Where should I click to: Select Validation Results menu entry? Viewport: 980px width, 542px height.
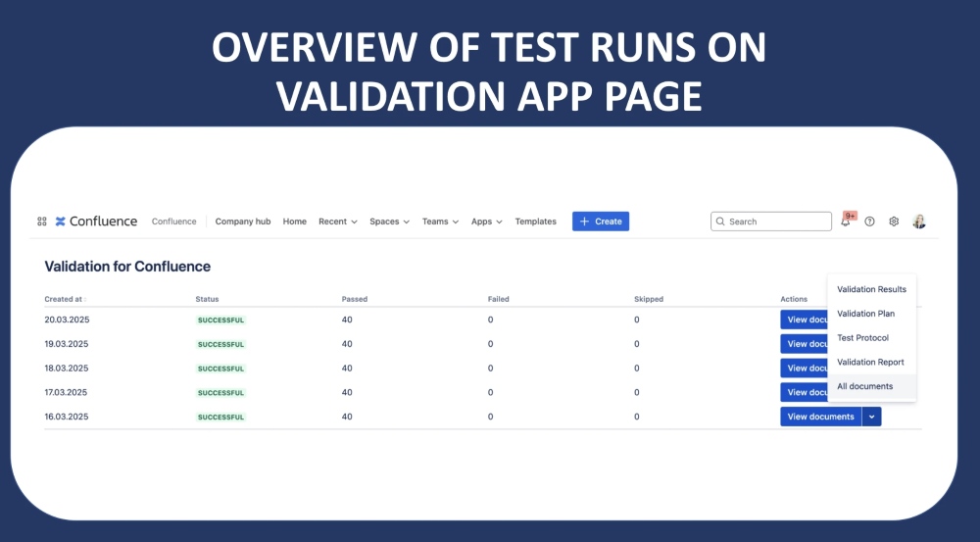(x=871, y=289)
